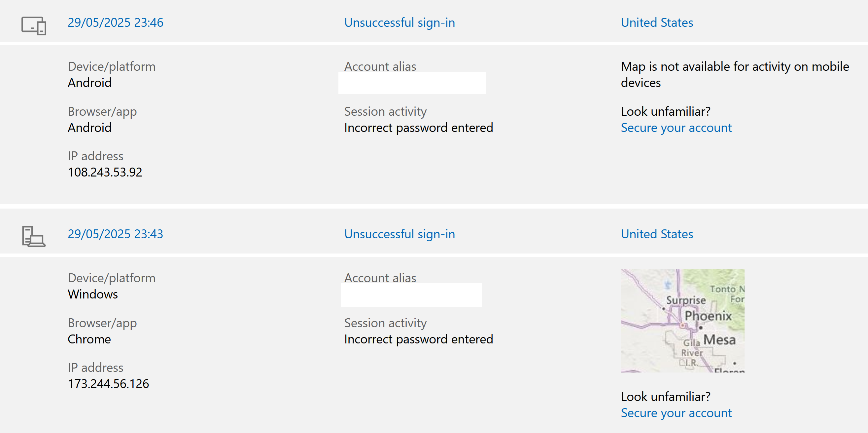Click the map not available message
This screenshot has height=433, width=868.
[735, 74]
